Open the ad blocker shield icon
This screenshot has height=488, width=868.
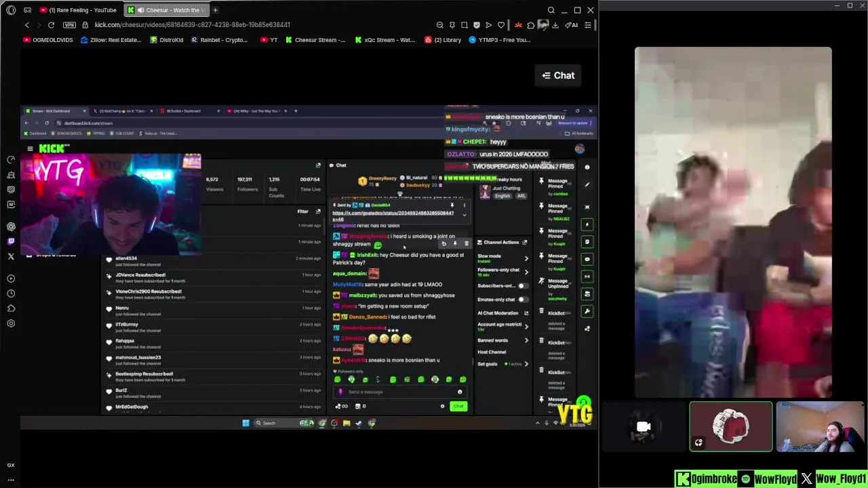pos(477,25)
